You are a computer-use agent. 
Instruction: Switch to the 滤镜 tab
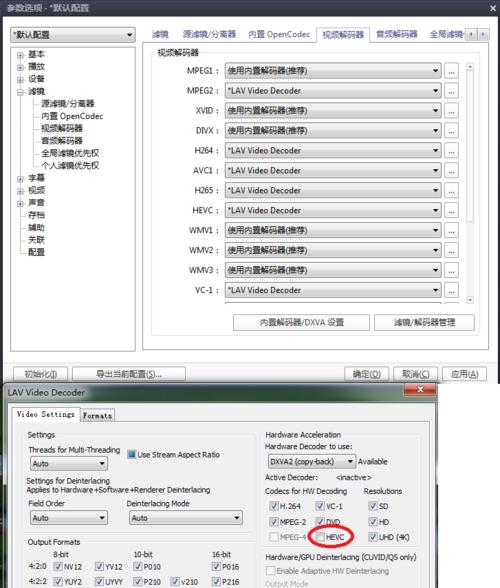(160, 34)
